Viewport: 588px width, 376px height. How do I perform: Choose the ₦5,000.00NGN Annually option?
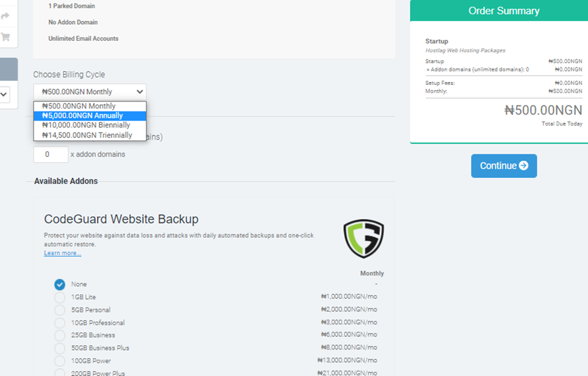[83, 116]
